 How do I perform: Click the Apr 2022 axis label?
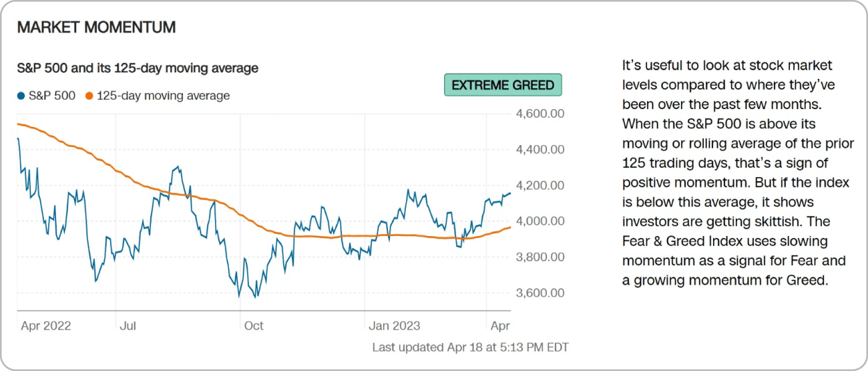point(46,326)
